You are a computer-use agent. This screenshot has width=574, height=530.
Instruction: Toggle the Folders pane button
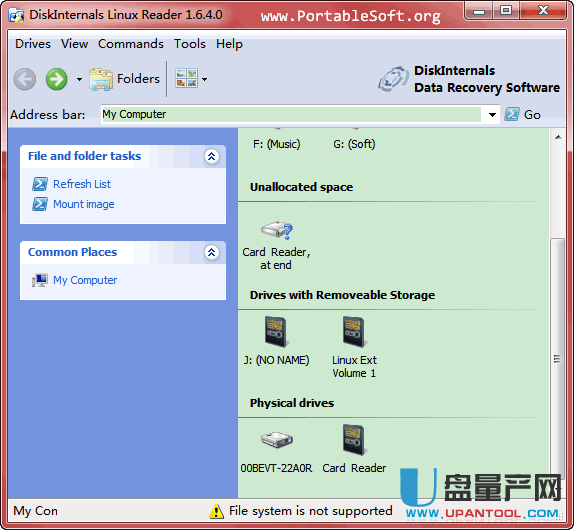(125, 79)
